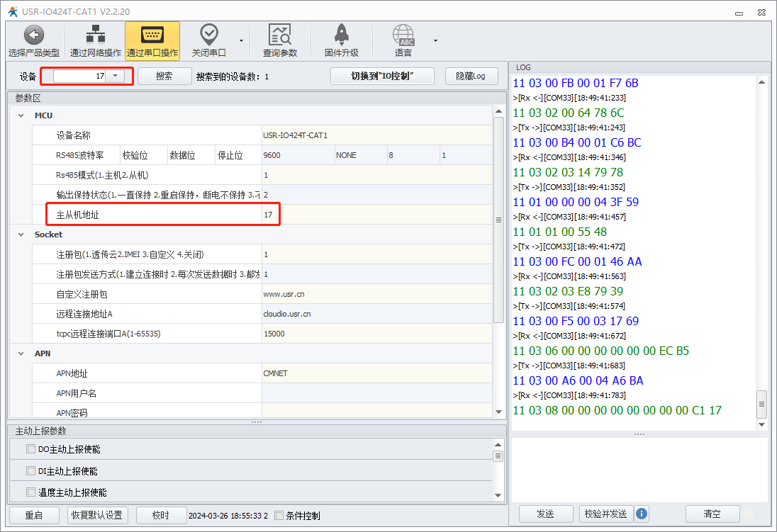Enable the DI主动上报使能 checkbox
Image resolution: width=777 pixels, height=532 pixels.
(30, 470)
